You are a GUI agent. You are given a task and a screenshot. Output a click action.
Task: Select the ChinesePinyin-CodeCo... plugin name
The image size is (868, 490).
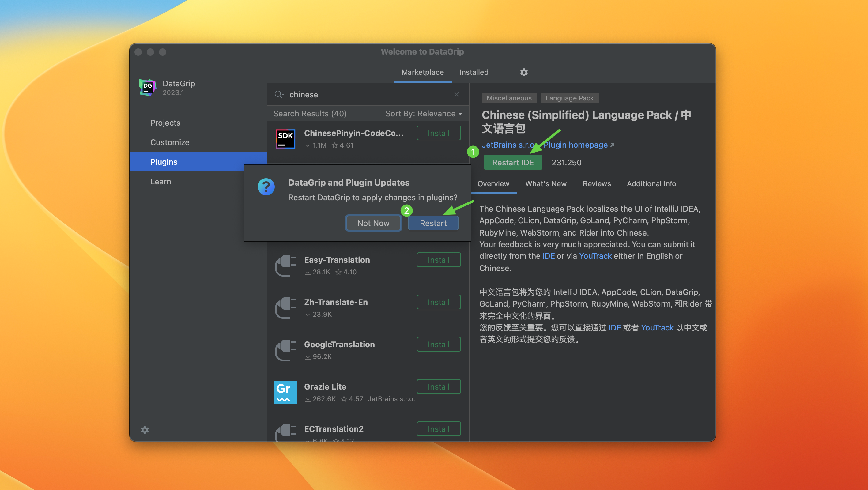(x=354, y=133)
